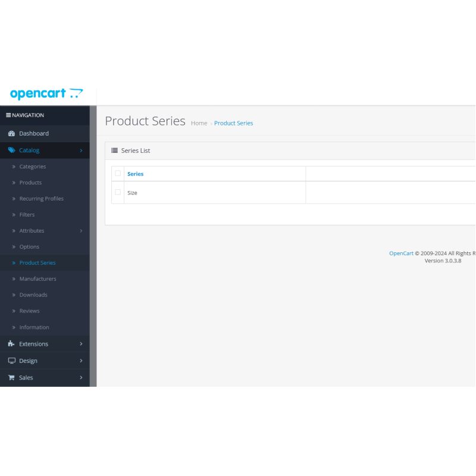Open the Manufacturers menu item
This screenshot has width=476, height=476.
coord(37,279)
